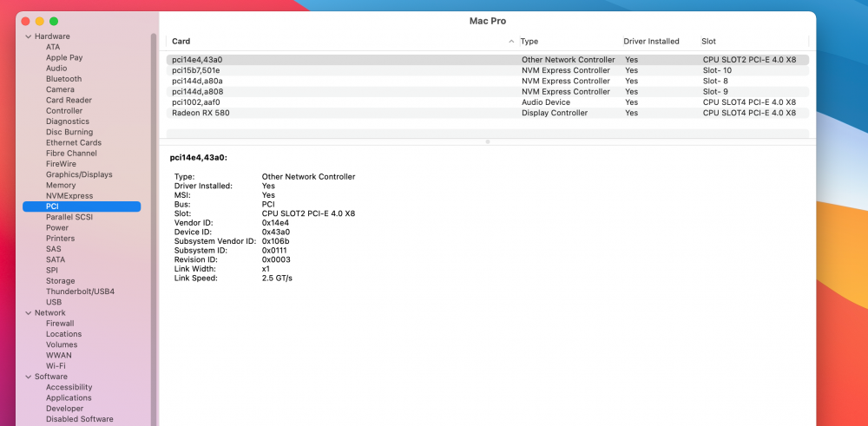Screen dimensions: 868x426
Task: Click the Slot- 10 cell
Action: click(718, 70)
